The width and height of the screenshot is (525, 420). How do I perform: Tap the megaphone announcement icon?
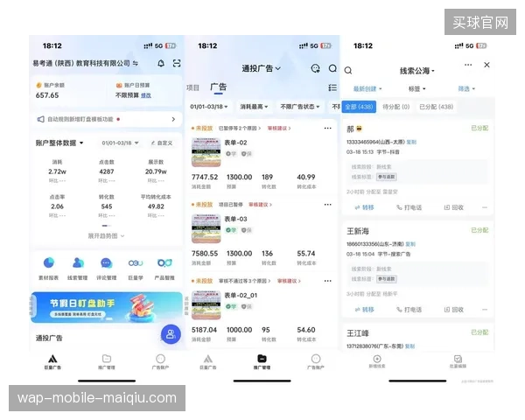pos(40,119)
